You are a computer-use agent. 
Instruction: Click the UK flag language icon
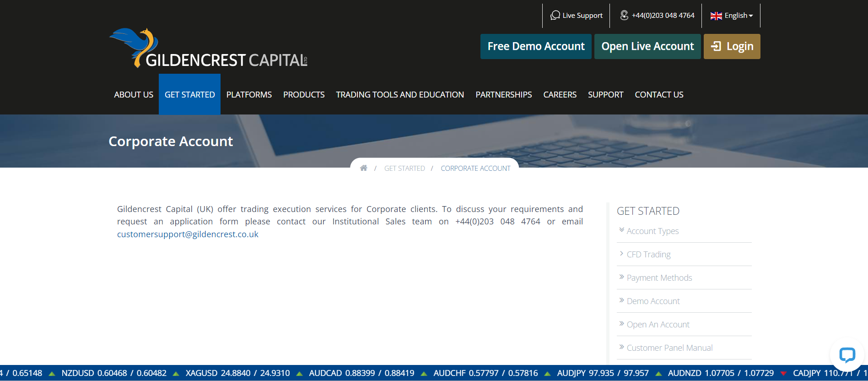716,16
